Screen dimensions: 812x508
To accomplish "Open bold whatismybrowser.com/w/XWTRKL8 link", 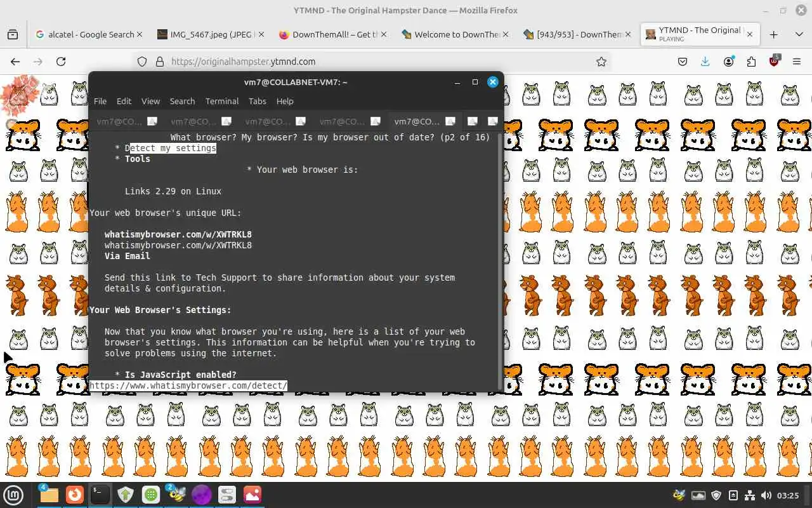I will pyautogui.click(x=178, y=234).
